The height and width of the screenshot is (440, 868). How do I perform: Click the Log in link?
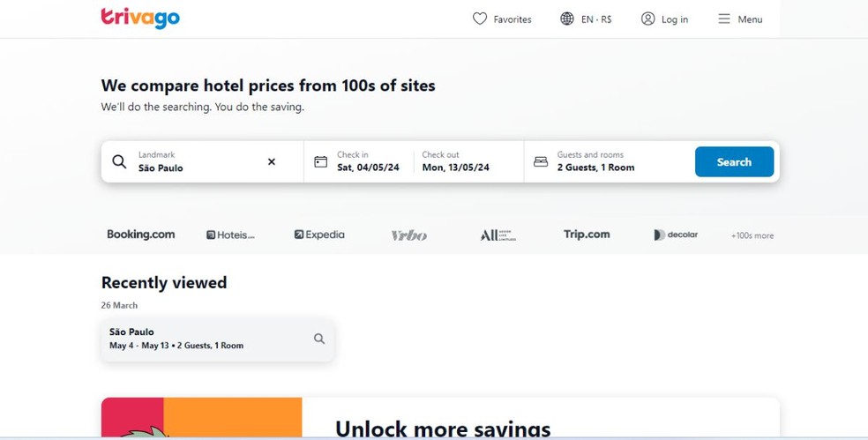click(x=675, y=19)
